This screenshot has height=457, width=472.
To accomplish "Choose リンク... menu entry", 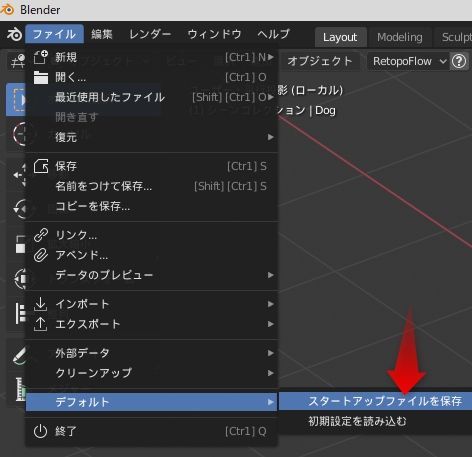I will point(151,235).
